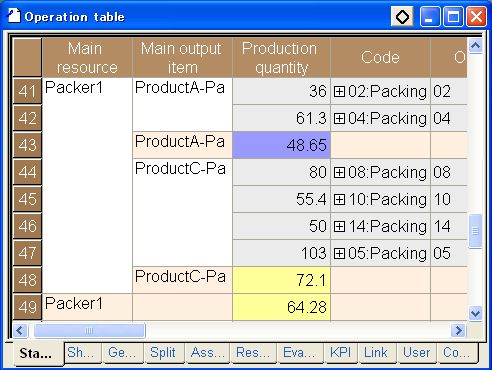Expand the 05:Packing code entry

(339, 253)
